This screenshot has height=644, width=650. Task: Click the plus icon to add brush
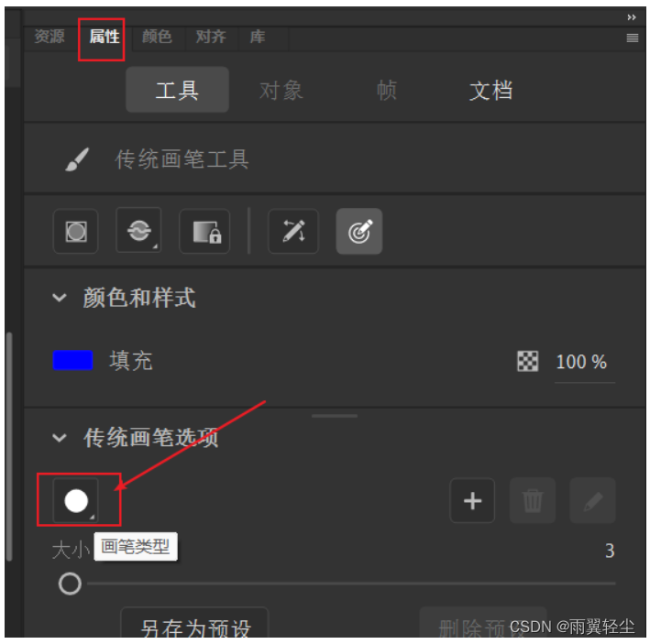point(472,500)
